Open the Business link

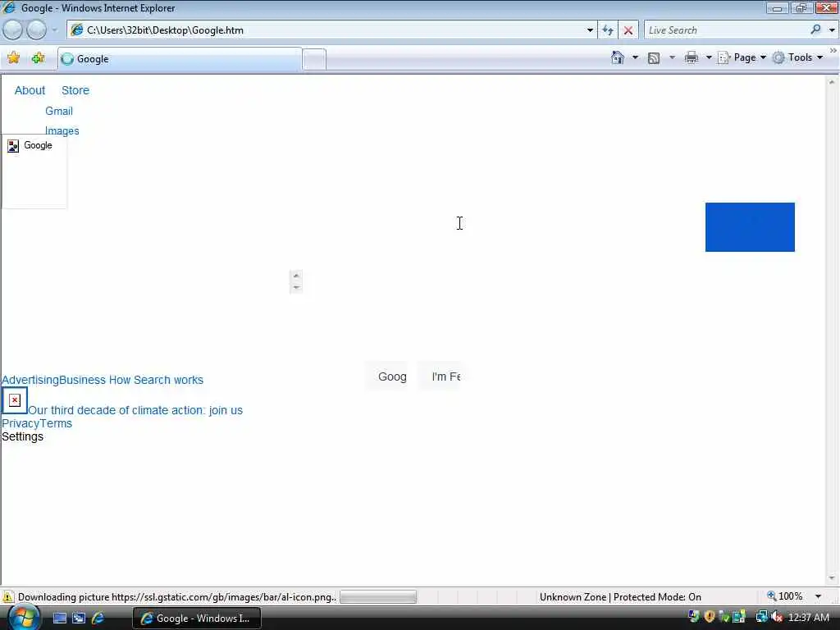click(83, 380)
